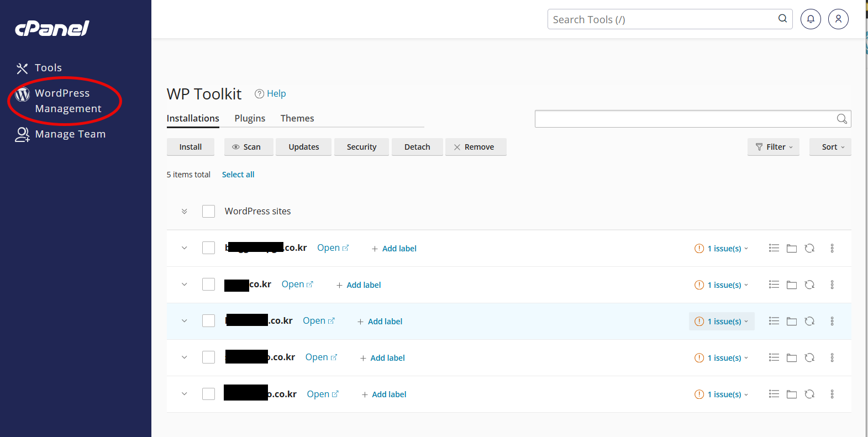The image size is (868, 437).
Task: Open kebab menu on last site row
Action: (832, 394)
